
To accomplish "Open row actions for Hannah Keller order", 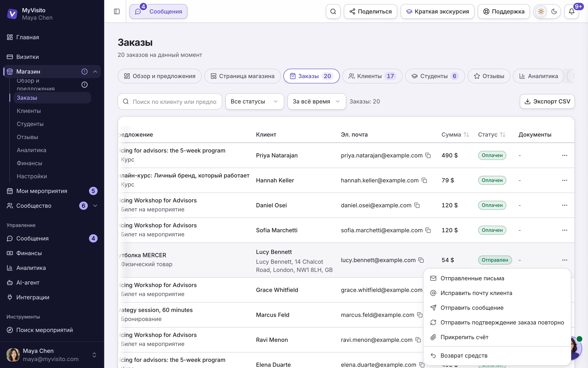I will click(565, 180).
